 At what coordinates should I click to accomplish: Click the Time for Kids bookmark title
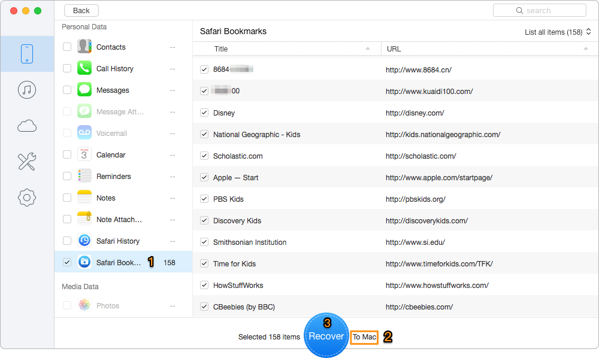[235, 264]
